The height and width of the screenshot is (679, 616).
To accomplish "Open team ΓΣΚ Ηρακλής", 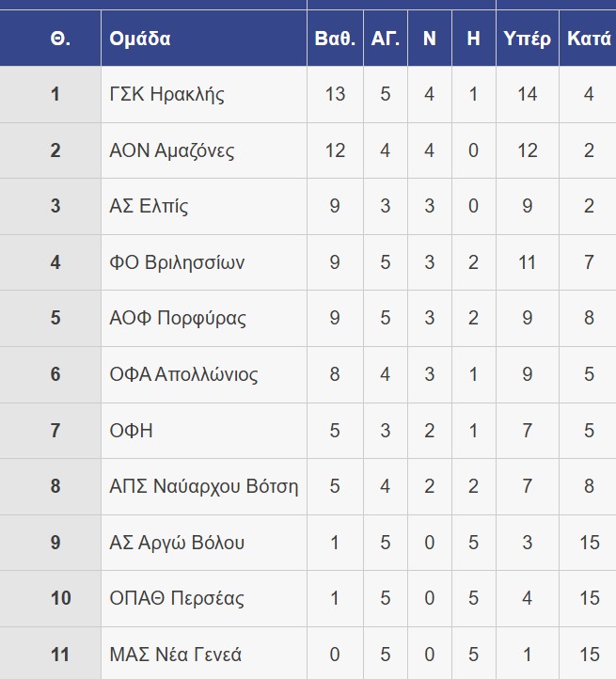I will (166, 94).
